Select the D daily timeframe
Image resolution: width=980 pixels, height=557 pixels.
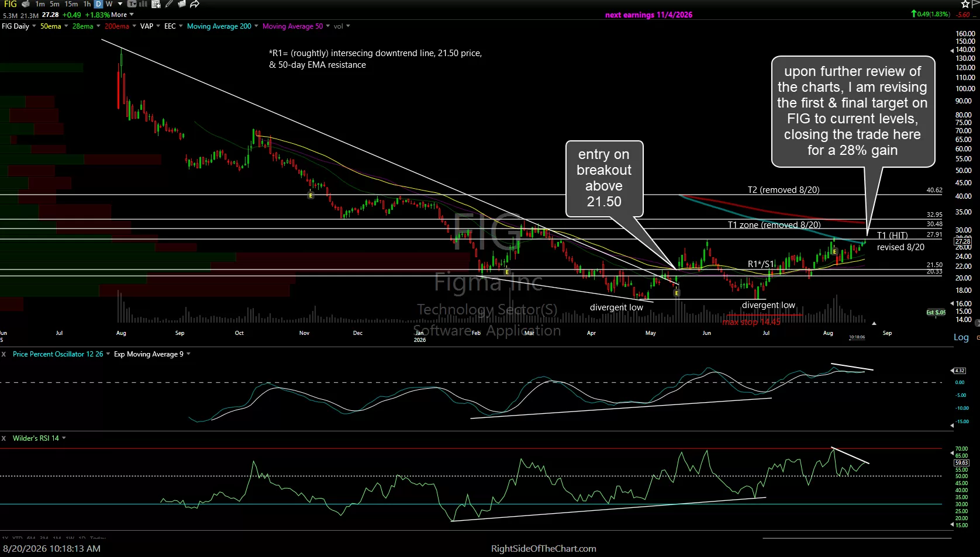click(x=98, y=4)
